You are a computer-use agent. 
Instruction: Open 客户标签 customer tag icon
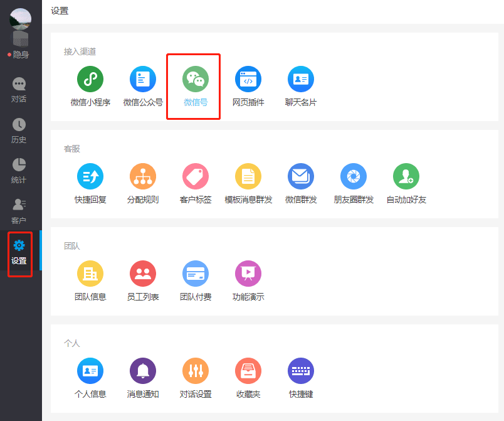pos(196,176)
